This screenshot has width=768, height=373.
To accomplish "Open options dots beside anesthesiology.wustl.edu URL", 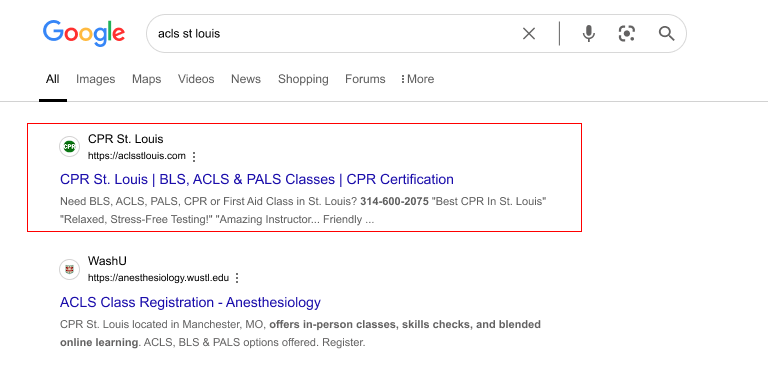I will coord(237,278).
